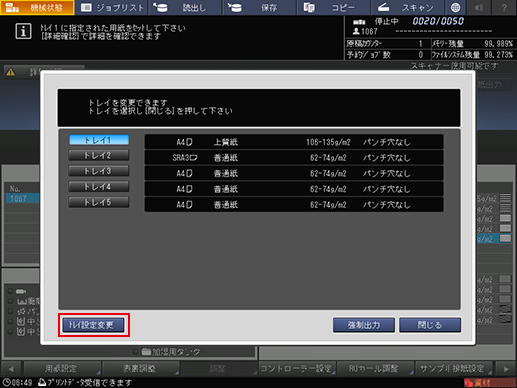Open サンプル排紙設定 at bottom bar
The image size is (517, 388).
(453, 369)
